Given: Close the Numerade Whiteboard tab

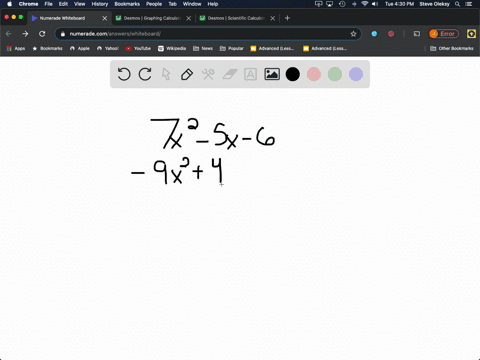Looking at the screenshot, I should pyautogui.click(x=105, y=18).
